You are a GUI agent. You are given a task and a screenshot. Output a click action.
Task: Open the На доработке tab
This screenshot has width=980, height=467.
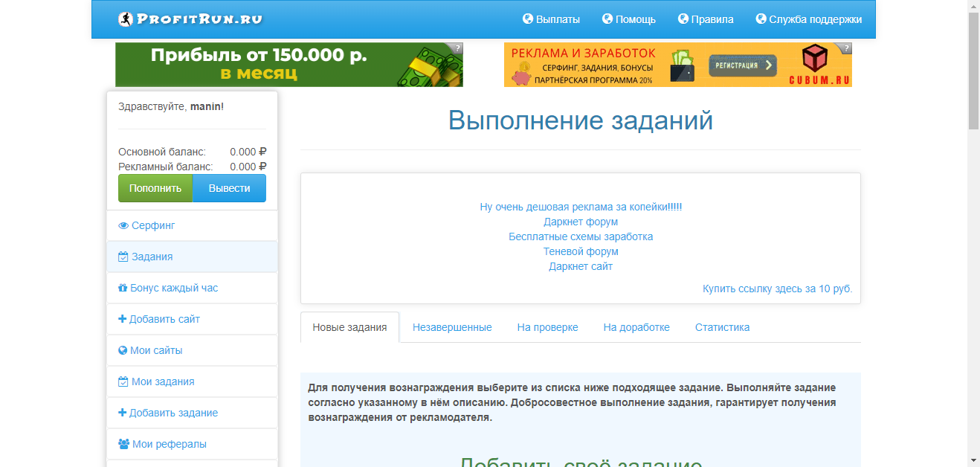pos(636,327)
